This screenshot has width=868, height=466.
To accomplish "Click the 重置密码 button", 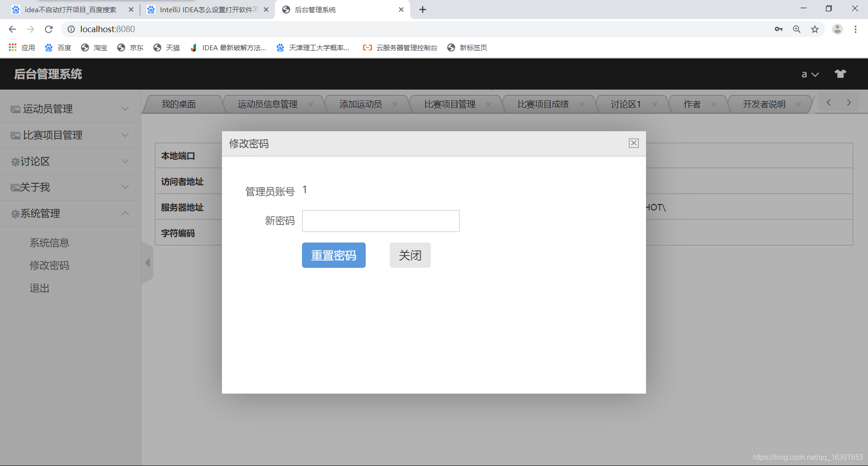I will click(x=334, y=255).
